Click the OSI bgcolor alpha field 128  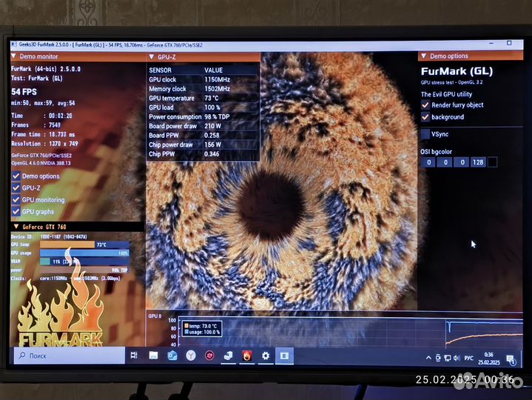click(x=478, y=162)
